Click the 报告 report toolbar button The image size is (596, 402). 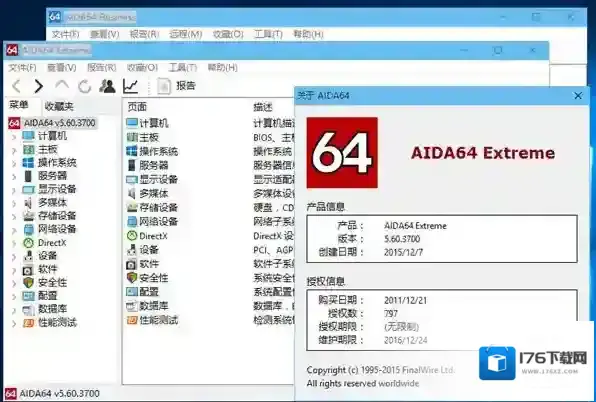[176, 86]
